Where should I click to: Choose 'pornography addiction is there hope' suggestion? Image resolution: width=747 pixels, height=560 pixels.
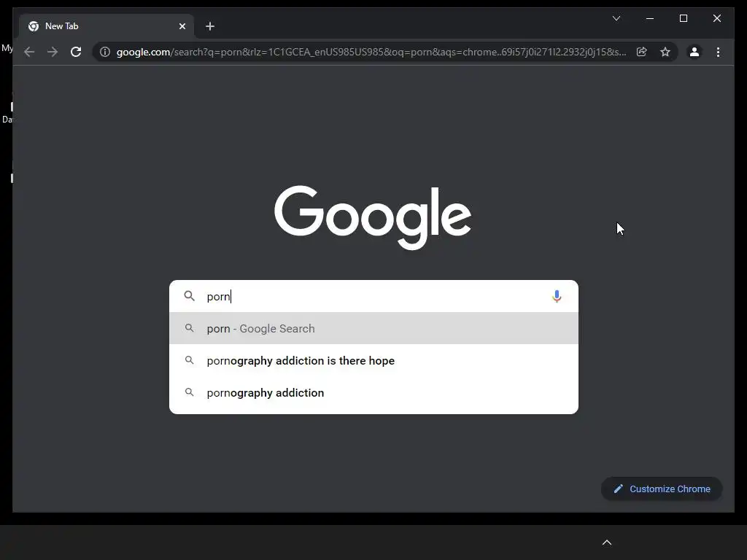(374, 360)
